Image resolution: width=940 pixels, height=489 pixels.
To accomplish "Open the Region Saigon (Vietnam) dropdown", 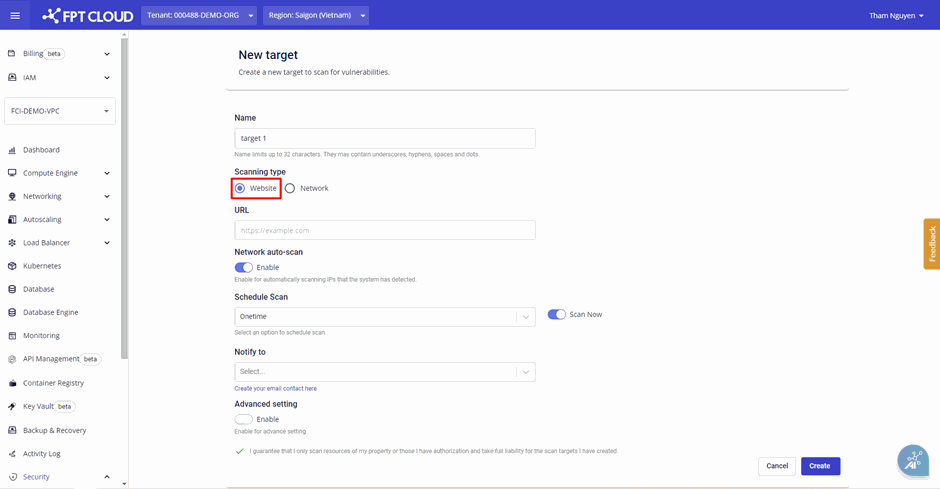I will click(316, 16).
